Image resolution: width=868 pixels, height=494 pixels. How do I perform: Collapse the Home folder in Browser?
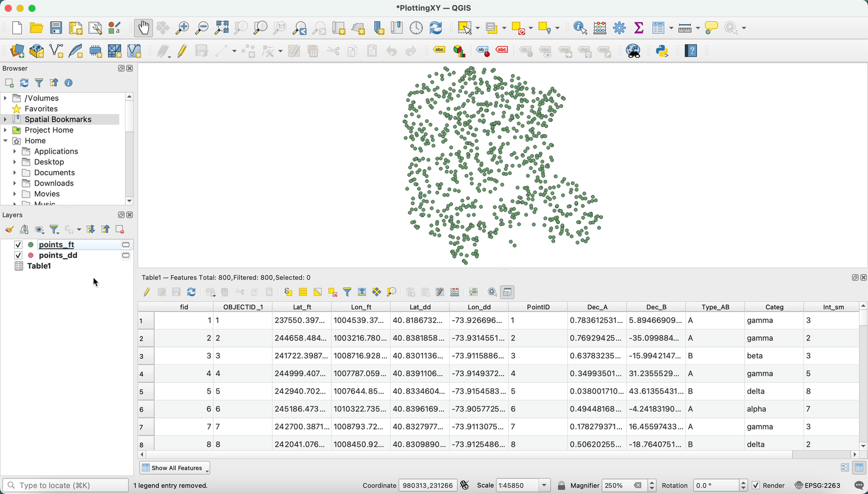(x=5, y=140)
